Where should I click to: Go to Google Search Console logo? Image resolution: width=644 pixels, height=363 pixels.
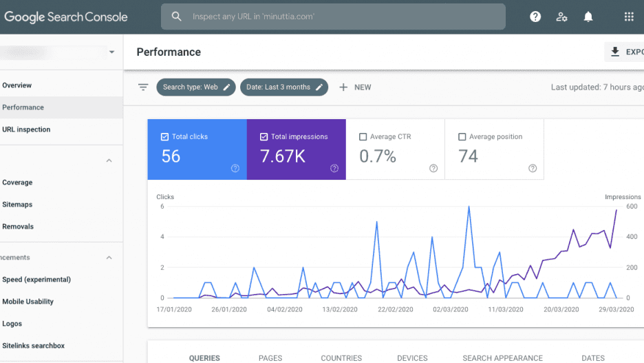point(66,17)
